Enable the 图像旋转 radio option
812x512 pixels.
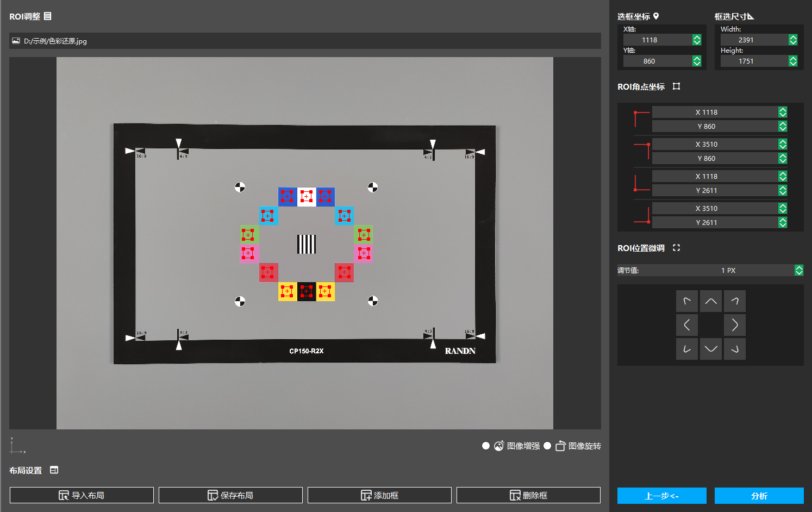[x=547, y=446]
